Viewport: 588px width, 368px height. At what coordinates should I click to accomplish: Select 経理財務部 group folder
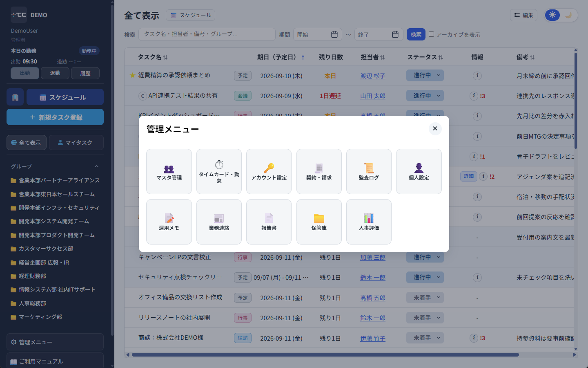point(32,276)
